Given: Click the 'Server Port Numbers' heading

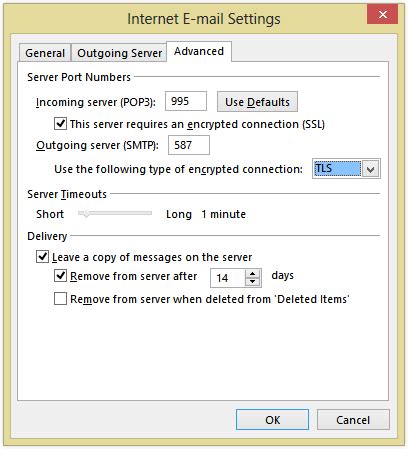Looking at the screenshot, I should 79,77.
